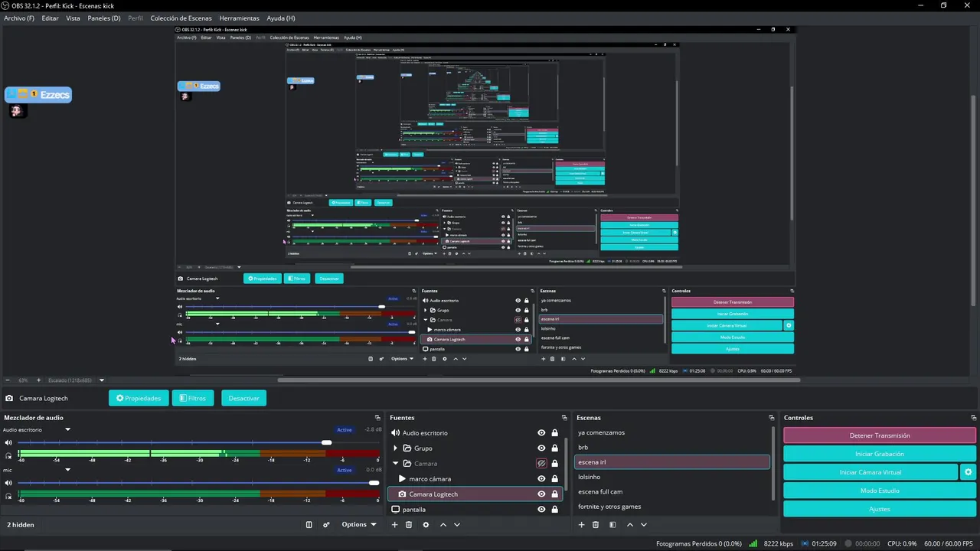Click the Filtros button
Viewport: 980px width, 551px height.
(x=192, y=398)
